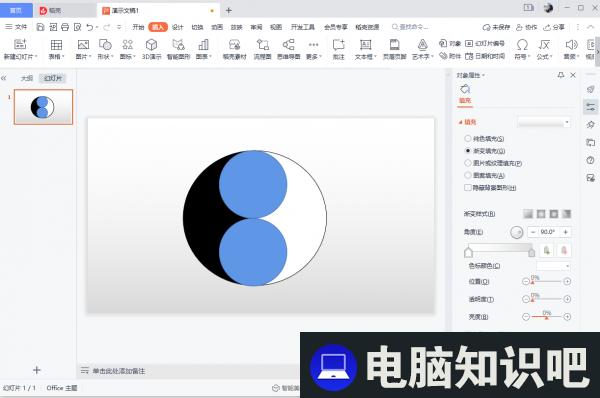Open 稻壳素材 resource library
The image size is (600, 398).
point(235,45)
